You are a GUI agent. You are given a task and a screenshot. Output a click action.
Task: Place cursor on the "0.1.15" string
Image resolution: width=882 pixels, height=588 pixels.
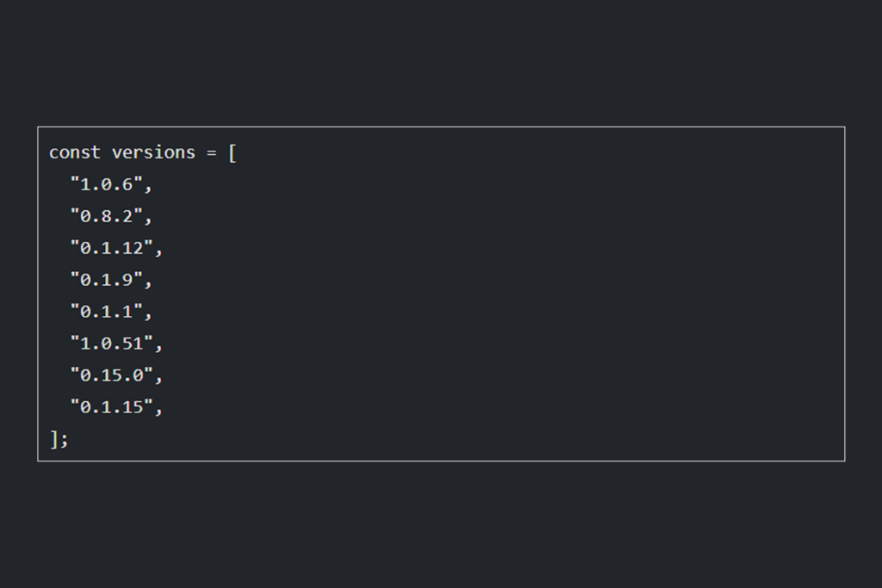110,407
